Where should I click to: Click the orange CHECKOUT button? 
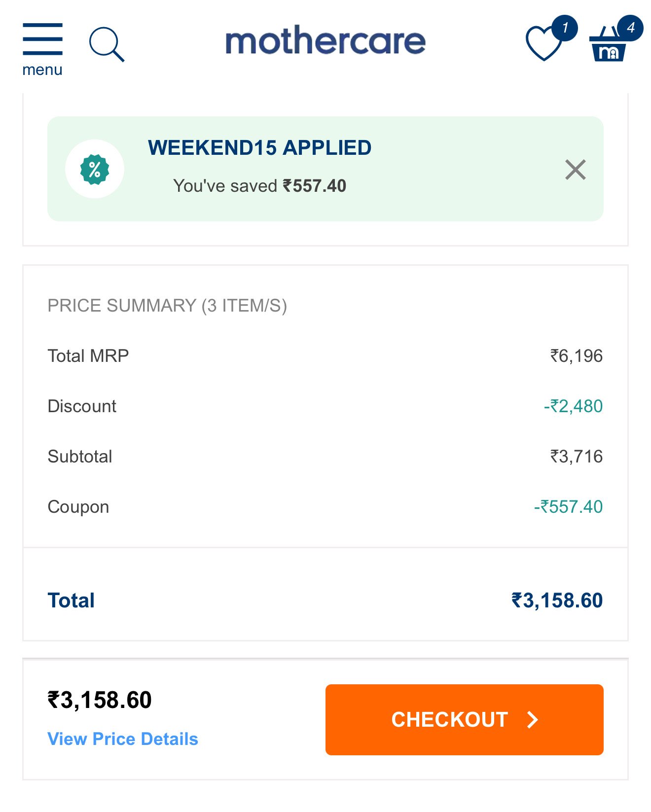464,719
